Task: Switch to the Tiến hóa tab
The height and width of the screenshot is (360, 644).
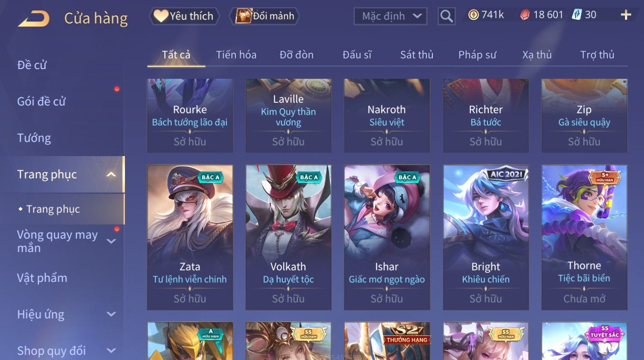Action: click(236, 55)
